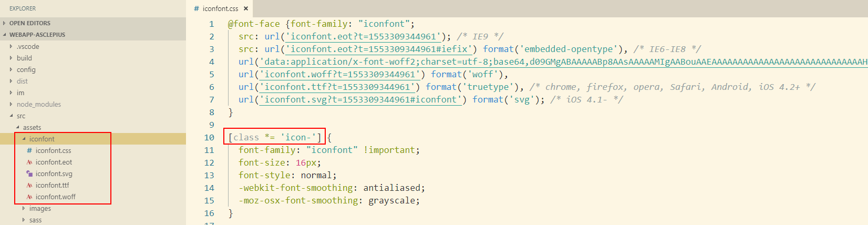Open the iconfont.eot?t=1553309344961 link on line 2
868x225 pixels.
[x=363, y=37]
